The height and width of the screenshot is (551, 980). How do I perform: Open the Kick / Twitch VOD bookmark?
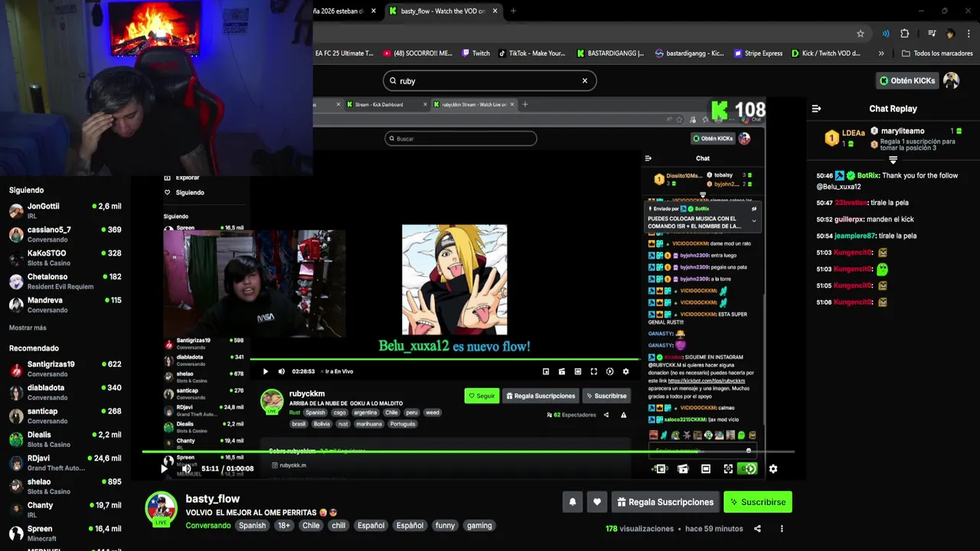[x=827, y=54]
